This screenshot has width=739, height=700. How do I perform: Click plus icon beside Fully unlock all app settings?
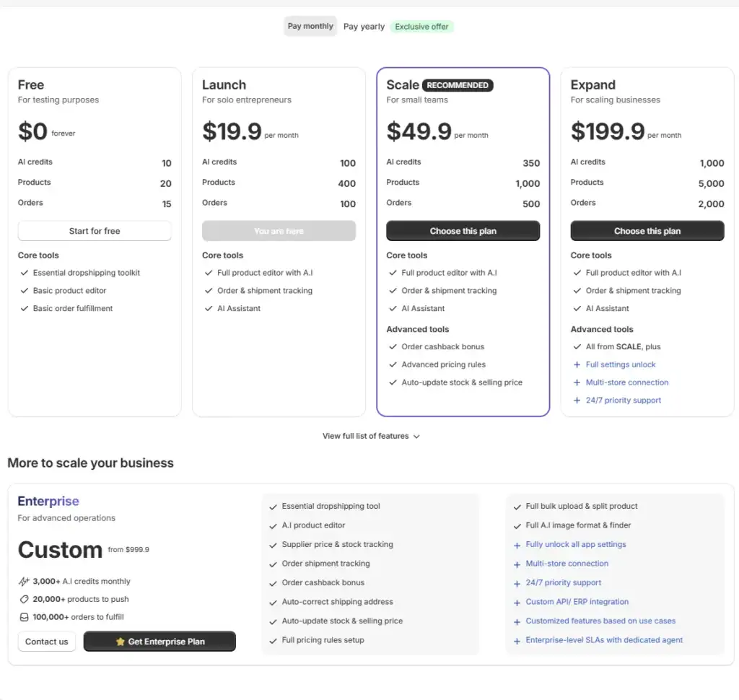[517, 546]
